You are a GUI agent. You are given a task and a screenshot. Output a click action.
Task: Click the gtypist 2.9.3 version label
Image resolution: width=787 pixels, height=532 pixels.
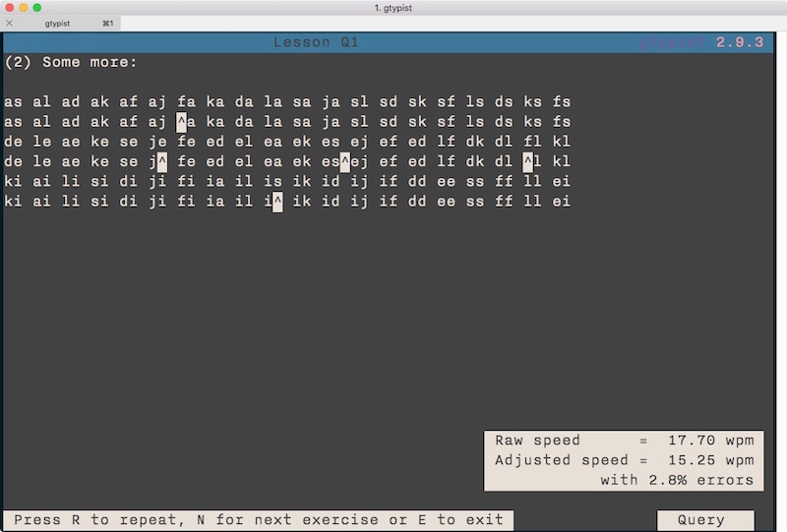tap(701, 42)
